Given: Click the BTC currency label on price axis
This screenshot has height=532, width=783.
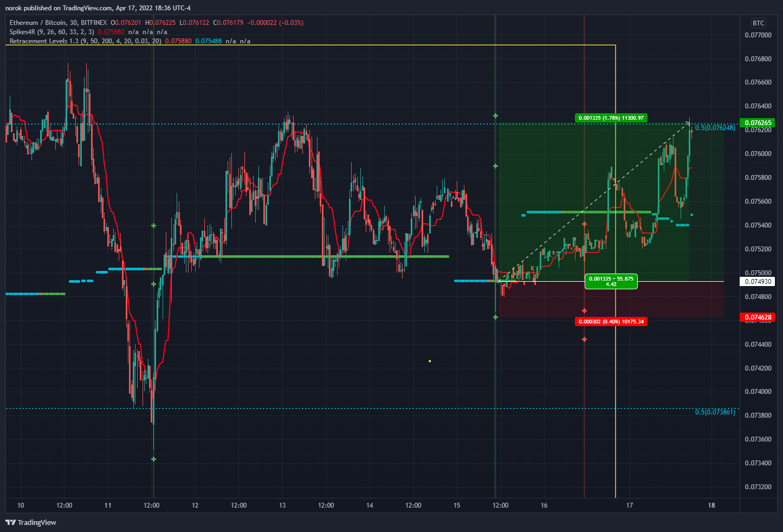Looking at the screenshot, I should point(758,23).
